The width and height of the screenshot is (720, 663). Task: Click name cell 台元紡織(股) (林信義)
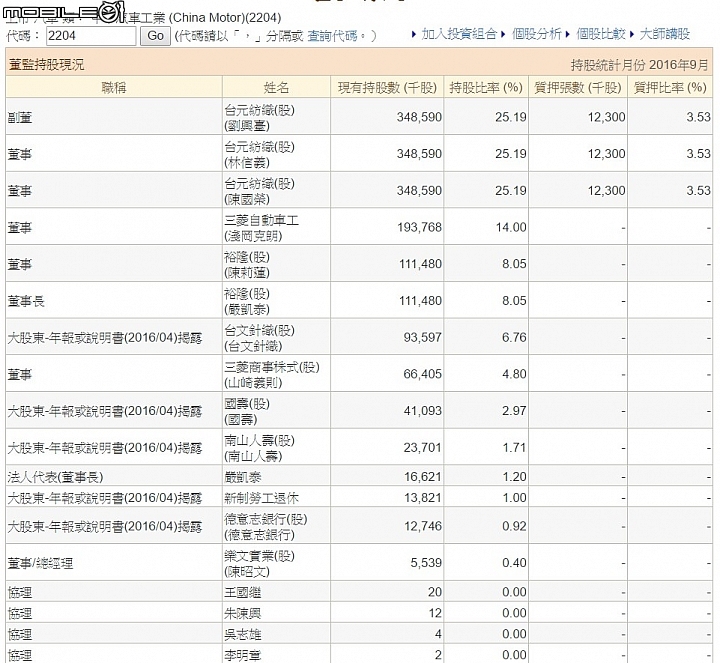coord(276,154)
